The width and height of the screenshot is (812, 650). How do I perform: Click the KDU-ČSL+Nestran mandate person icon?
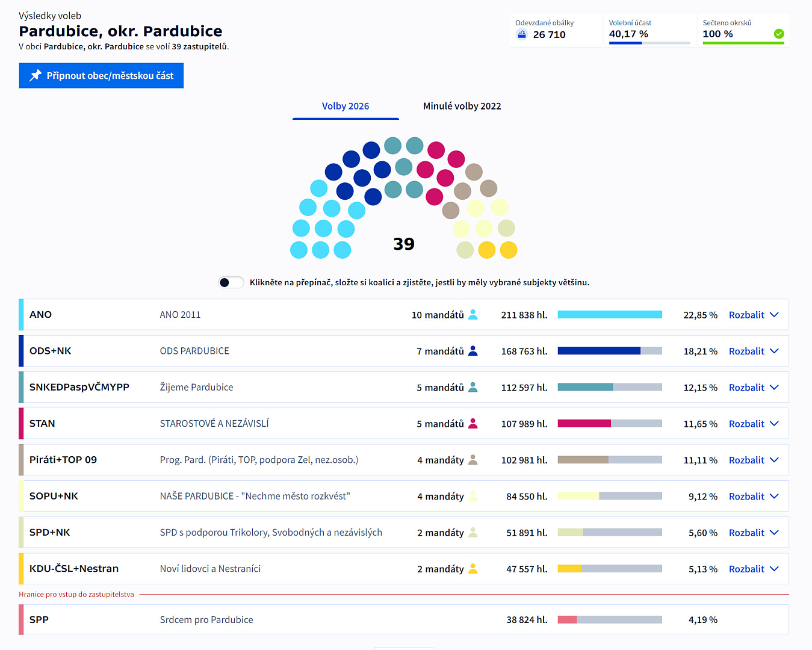[x=473, y=568]
